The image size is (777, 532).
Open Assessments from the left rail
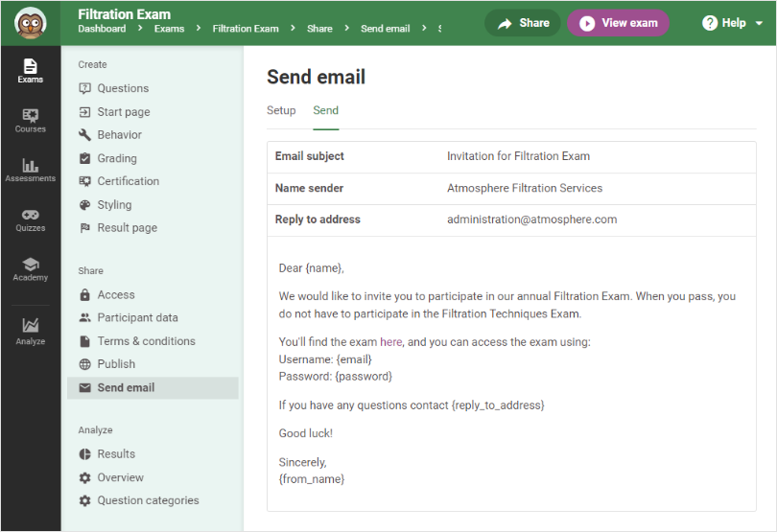(30, 170)
